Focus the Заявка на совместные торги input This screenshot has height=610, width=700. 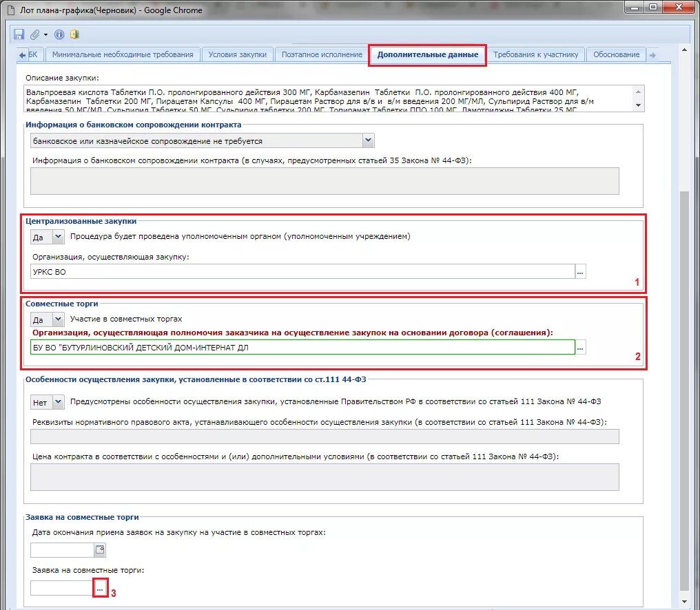pos(62,588)
